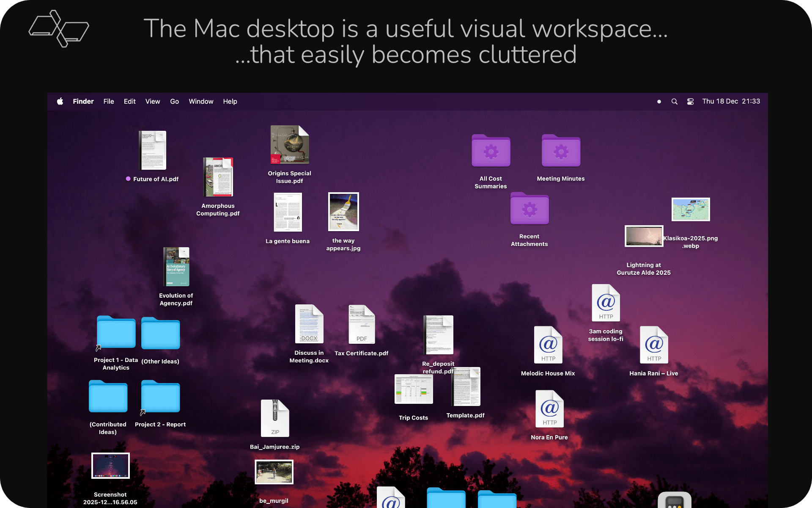812x508 pixels.
Task: Select Template.pdf file icon
Action: pos(466,387)
